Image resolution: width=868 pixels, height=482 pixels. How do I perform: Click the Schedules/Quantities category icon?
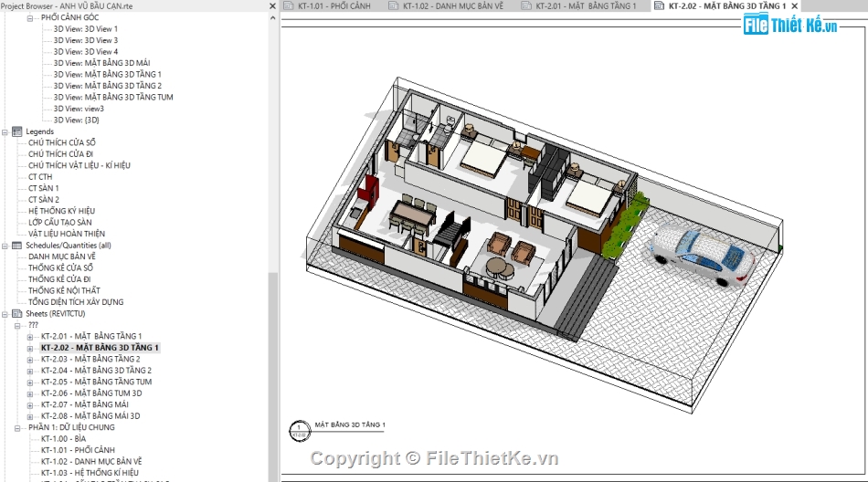tap(16, 246)
